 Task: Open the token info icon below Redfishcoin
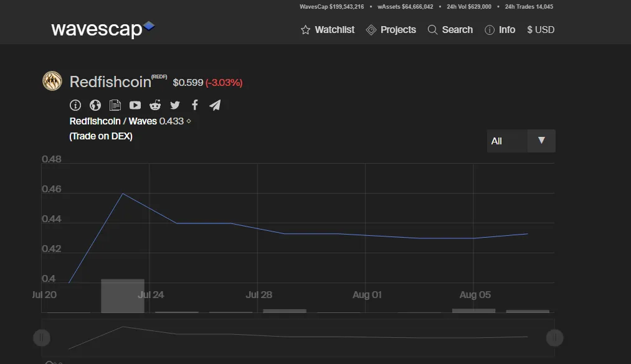[75, 105]
